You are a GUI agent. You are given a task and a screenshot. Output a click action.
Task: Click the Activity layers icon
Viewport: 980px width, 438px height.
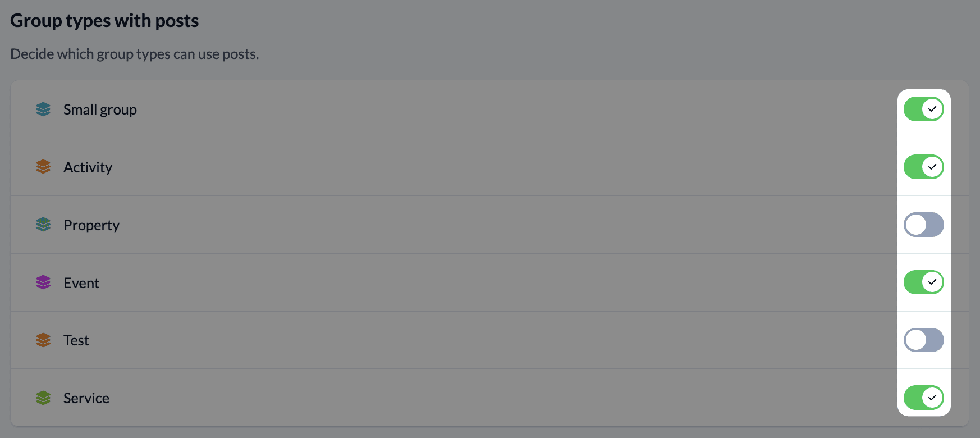click(x=43, y=167)
